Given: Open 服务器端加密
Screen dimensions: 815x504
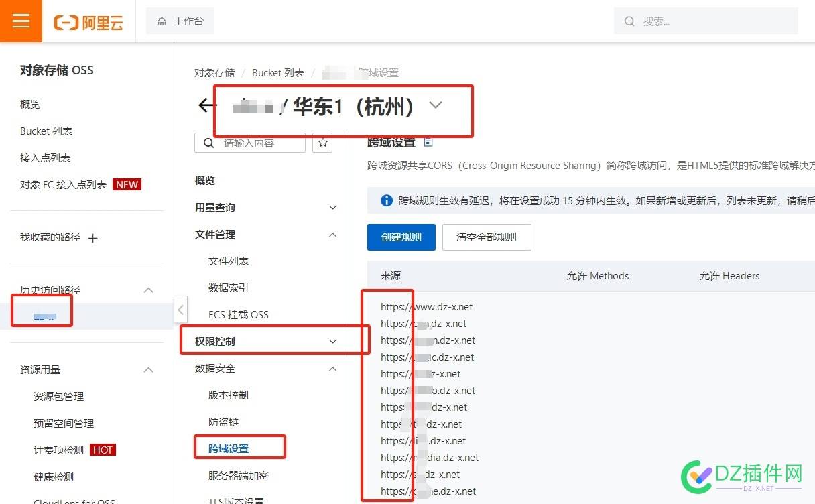Looking at the screenshot, I should tap(239, 475).
